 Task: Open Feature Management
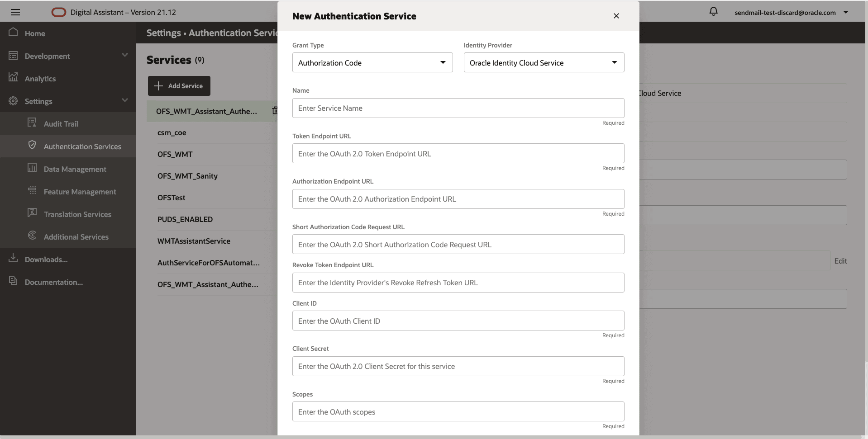point(80,191)
